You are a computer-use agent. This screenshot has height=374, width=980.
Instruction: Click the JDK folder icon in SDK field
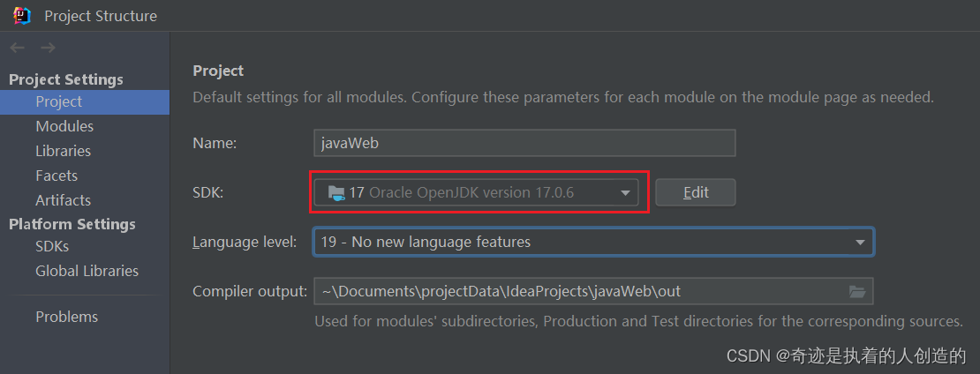coord(337,193)
